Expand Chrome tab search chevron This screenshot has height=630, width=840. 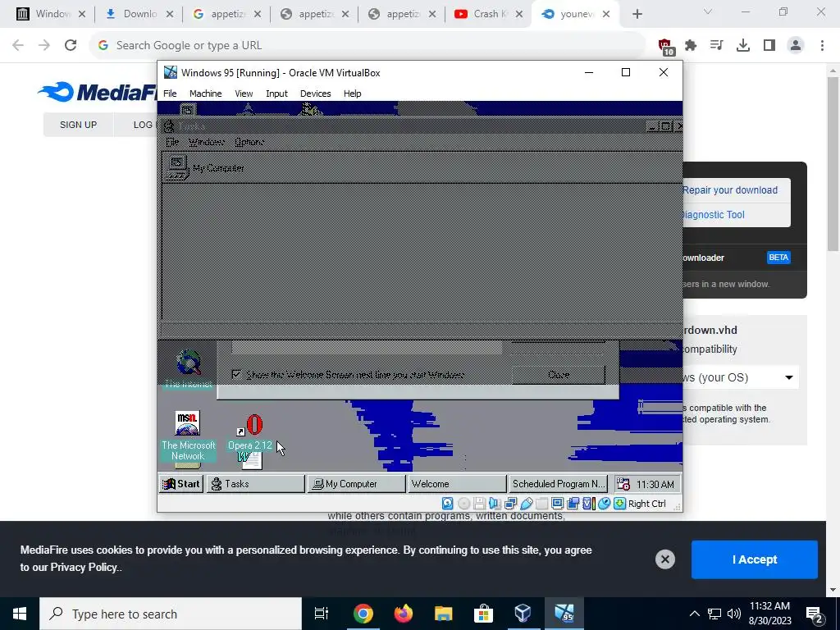click(708, 11)
